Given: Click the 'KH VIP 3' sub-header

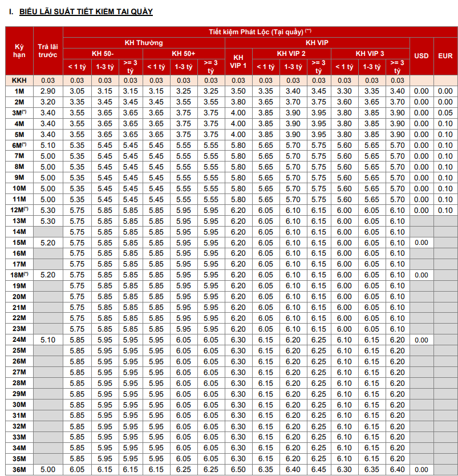Looking at the screenshot, I should coord(370,53).
